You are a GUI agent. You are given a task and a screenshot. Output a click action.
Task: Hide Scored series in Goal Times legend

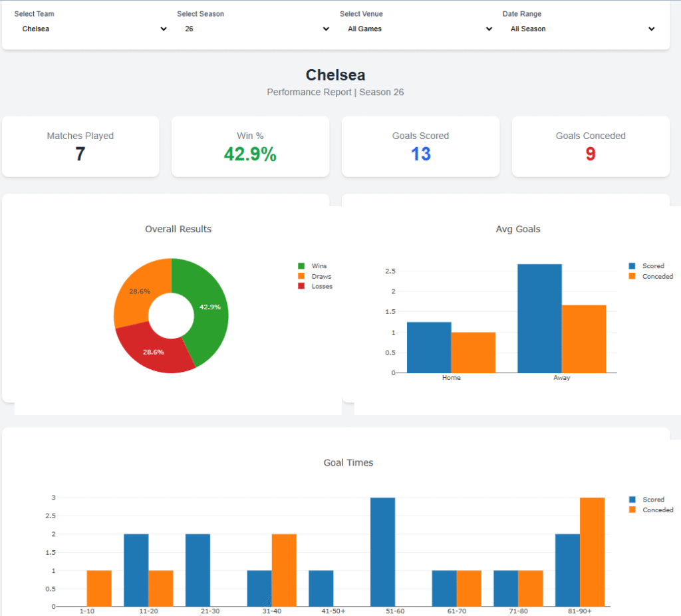tap(652, 500)
